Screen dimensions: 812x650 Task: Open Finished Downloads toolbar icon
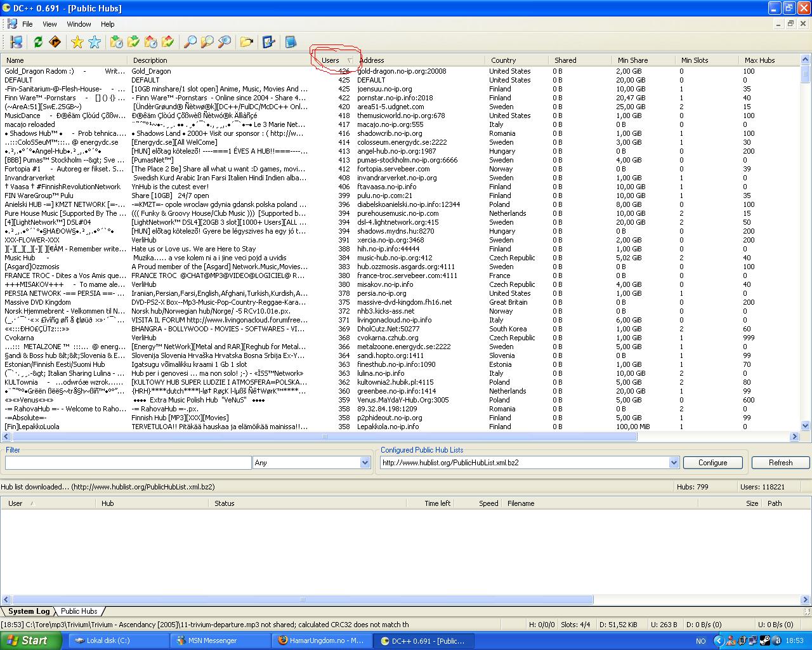134,42
